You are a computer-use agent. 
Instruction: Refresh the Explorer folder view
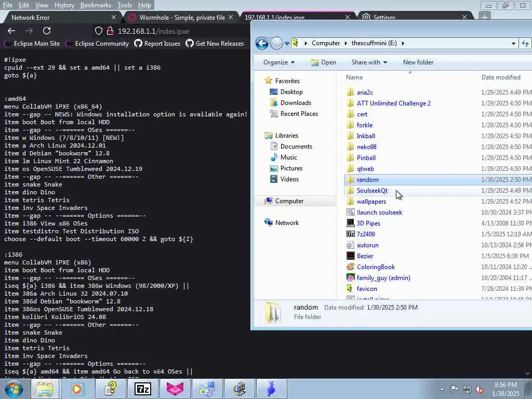pos(525,43)
